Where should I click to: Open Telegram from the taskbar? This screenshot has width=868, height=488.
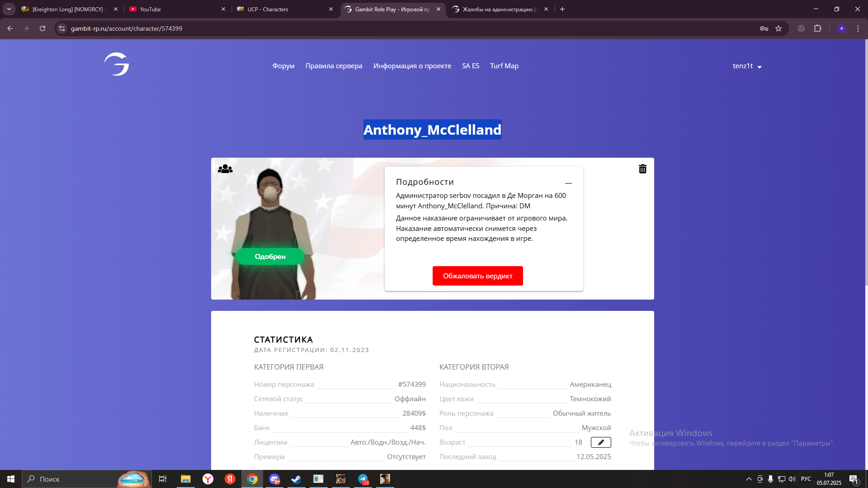tap(363, 479)
